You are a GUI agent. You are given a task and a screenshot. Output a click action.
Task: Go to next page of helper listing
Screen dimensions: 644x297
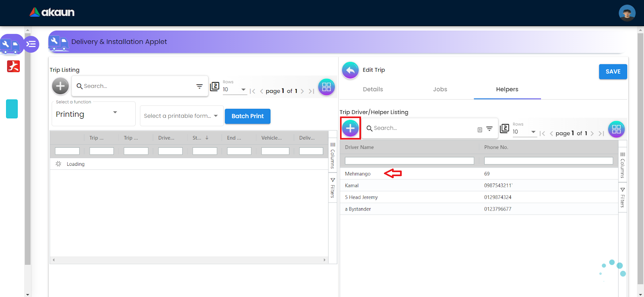(x=592, y=134)
